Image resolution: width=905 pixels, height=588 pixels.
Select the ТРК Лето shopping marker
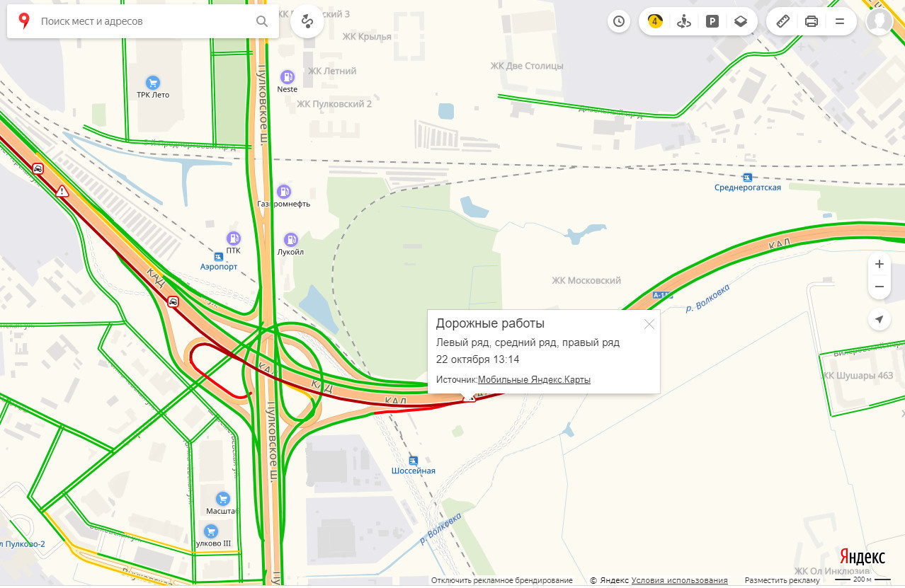click(152, 83)
